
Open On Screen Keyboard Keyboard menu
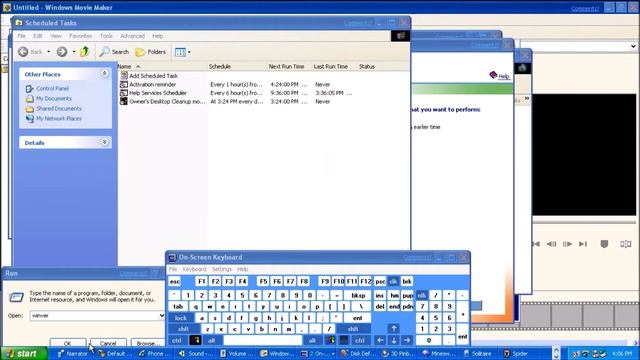(x=194, y=269)
